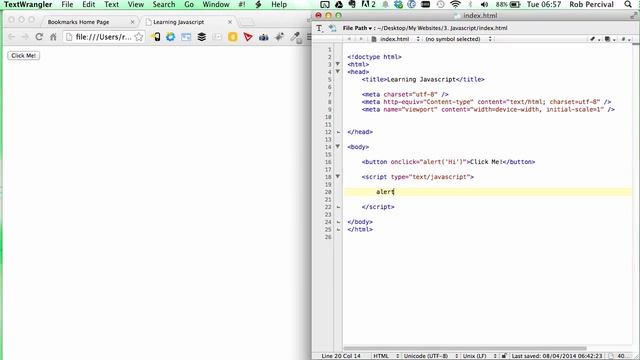Open the Evernote menu bar icon

(352, 4)
